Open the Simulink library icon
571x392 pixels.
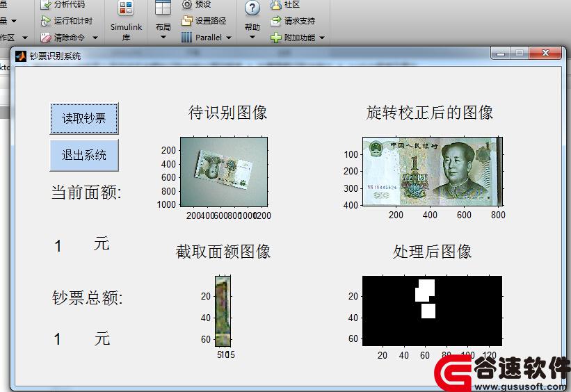click(x=126, y=8)
